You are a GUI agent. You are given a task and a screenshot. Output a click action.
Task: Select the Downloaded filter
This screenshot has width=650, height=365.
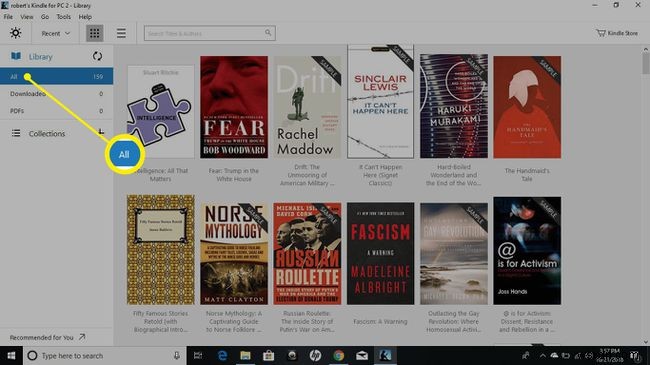point(56,94)
